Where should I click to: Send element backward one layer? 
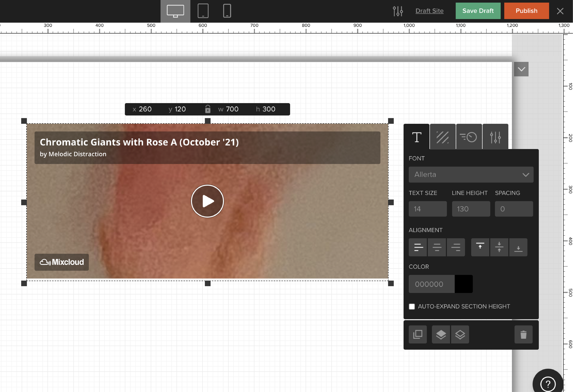click(x=460, y=334)
